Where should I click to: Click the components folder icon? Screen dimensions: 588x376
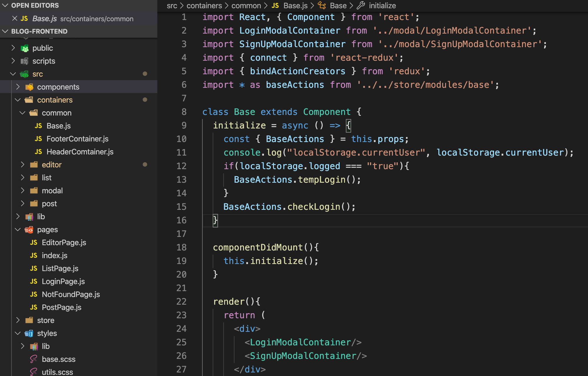(29, 87)
